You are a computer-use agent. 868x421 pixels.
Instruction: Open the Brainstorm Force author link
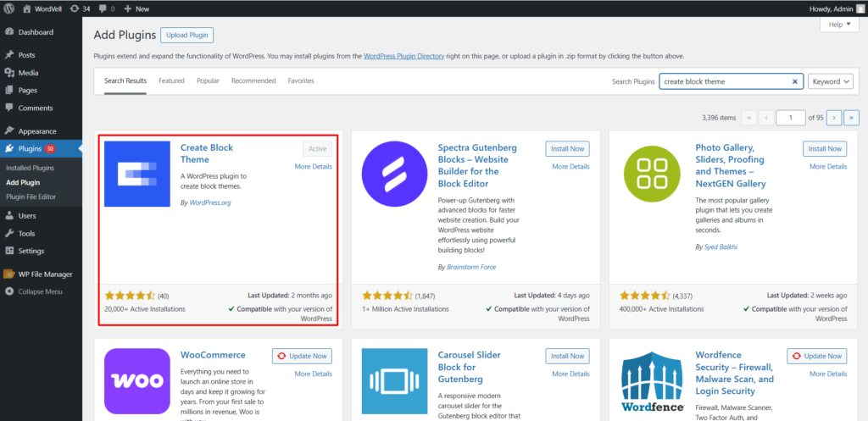471,267
